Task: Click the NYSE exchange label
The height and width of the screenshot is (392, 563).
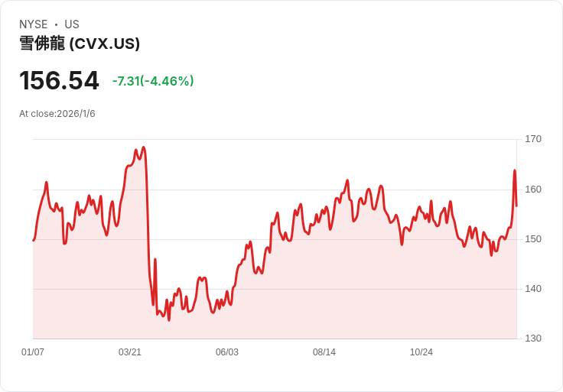Action: 34,24
